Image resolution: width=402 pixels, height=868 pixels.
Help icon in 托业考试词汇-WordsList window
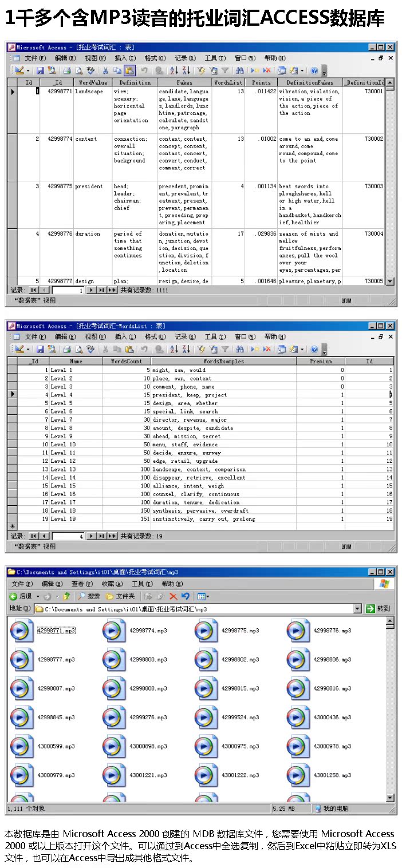pos(314,348)
